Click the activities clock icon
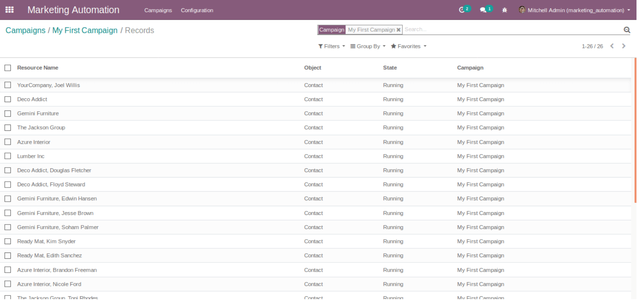This screenshot has width=644, height=300. 462,10
